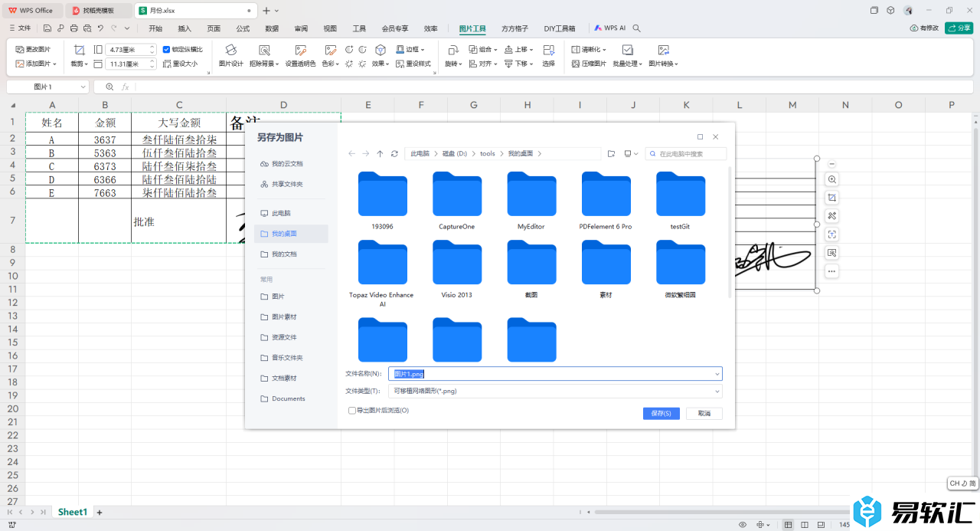Click the 取消 cancel button
The image size is (980, 531).
point(704,413)
